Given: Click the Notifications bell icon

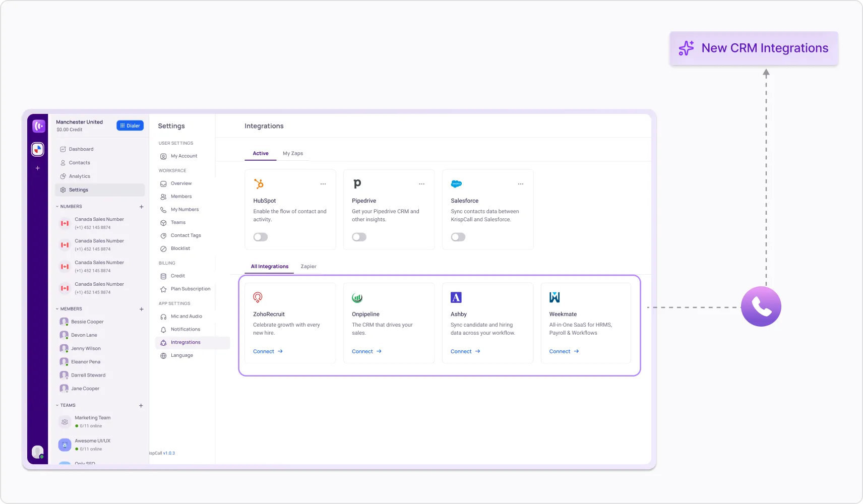Looking at the screenshot, I should pyautogui.click(x=163, y=330).
